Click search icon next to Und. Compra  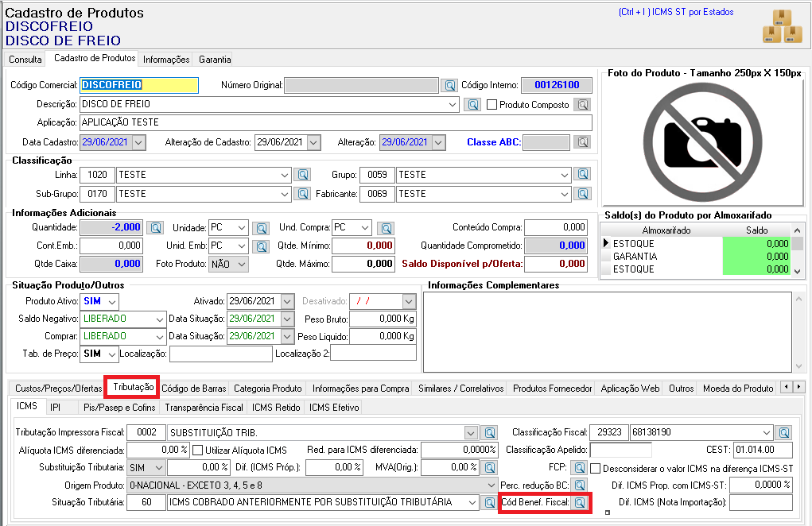(x=386, y=228)
